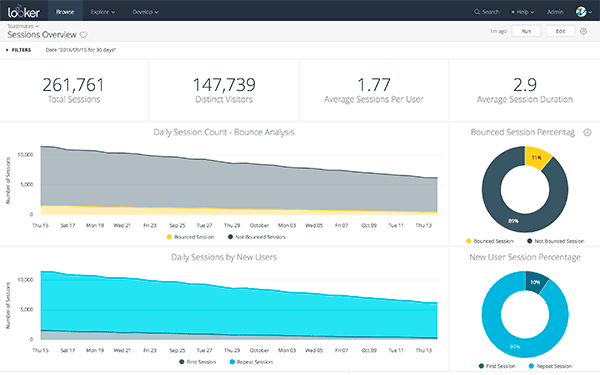Click green Help status dot

click(513, 12)
